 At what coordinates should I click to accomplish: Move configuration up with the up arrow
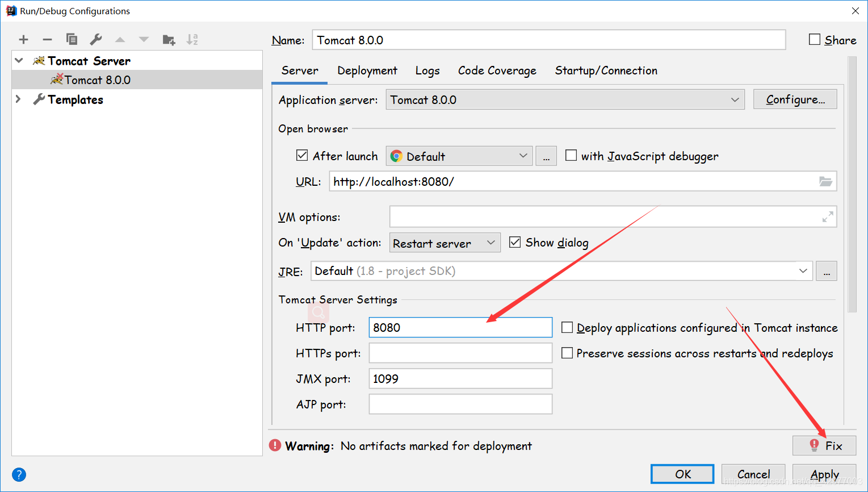[x=120, y=39]
